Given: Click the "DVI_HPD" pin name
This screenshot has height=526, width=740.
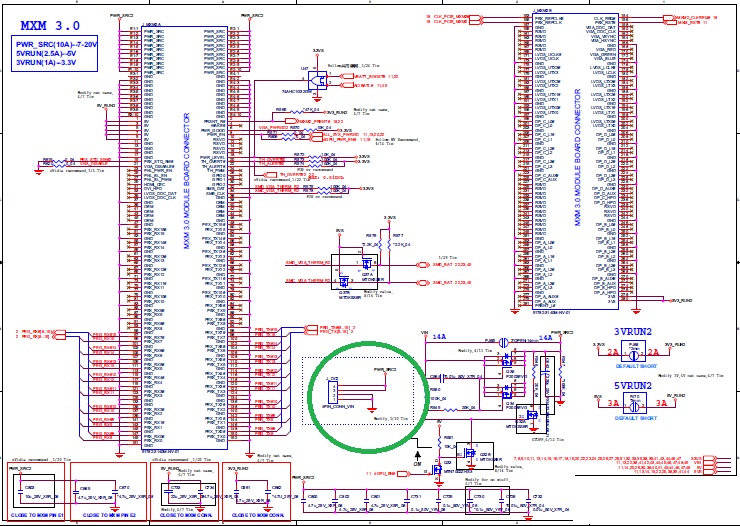Looking at the screenshot, I should [x=153, y=188].
